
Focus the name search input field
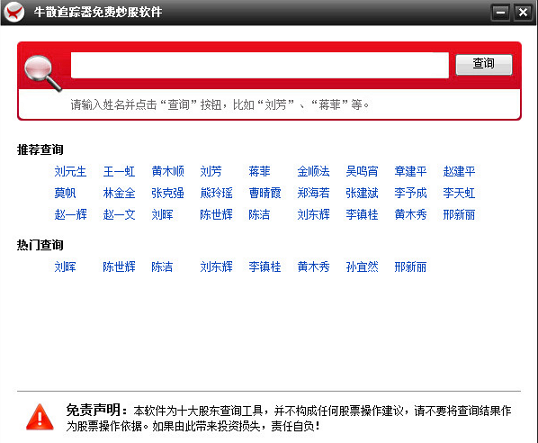(260, 65)
